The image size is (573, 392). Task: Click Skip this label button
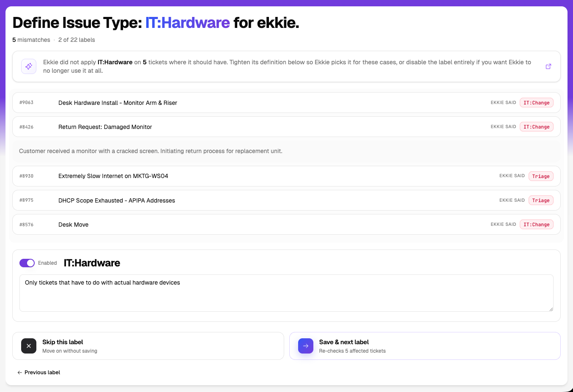148,346
